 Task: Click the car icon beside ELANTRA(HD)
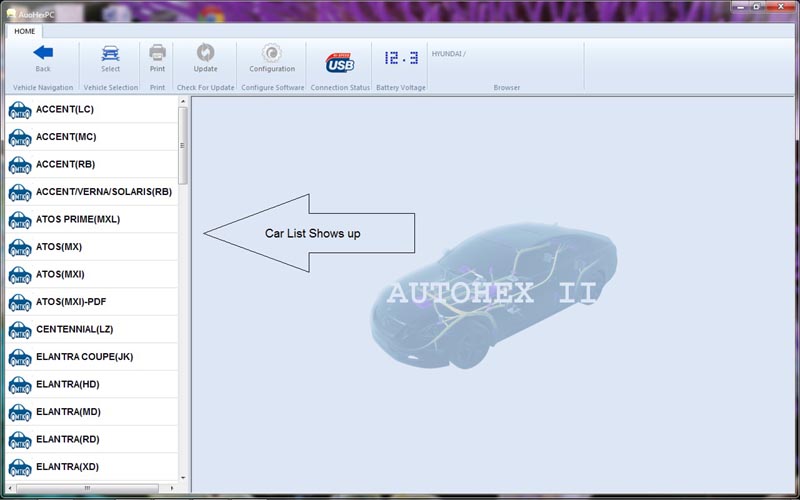[20, 385]
